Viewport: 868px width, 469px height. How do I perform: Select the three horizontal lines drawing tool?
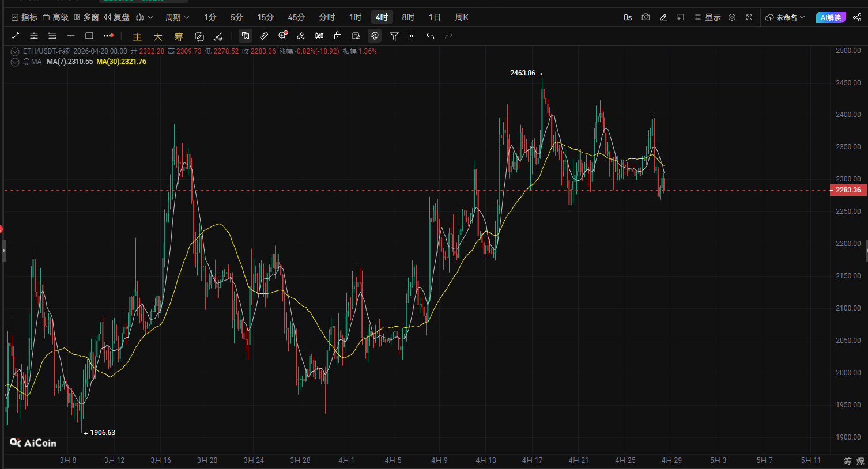[52, 36]
